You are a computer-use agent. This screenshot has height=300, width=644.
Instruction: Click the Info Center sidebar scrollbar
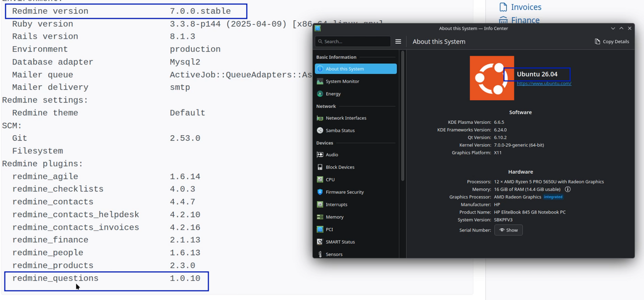(x=402, y=116)
